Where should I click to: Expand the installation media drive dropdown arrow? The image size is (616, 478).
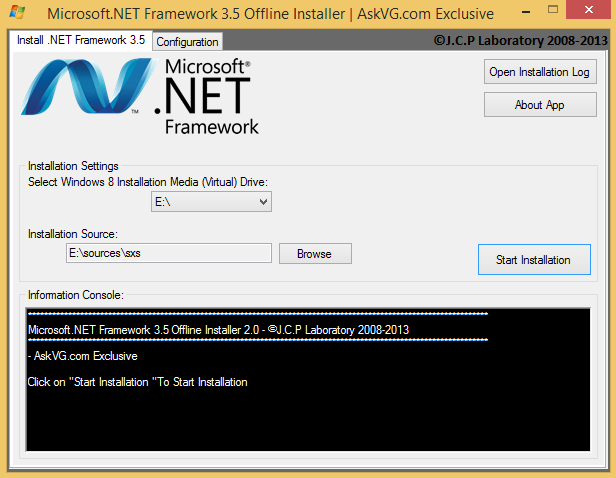click(x=263, y=202)
